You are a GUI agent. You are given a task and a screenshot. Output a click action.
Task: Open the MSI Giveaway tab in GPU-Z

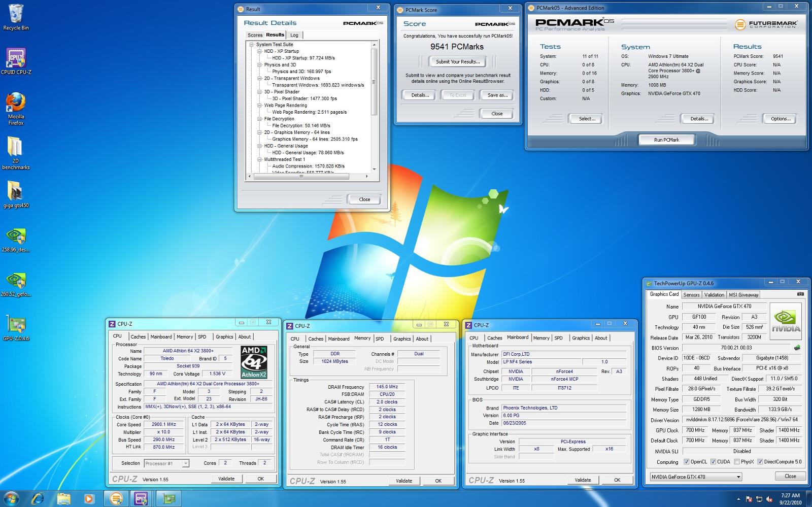tap(743, 295)
